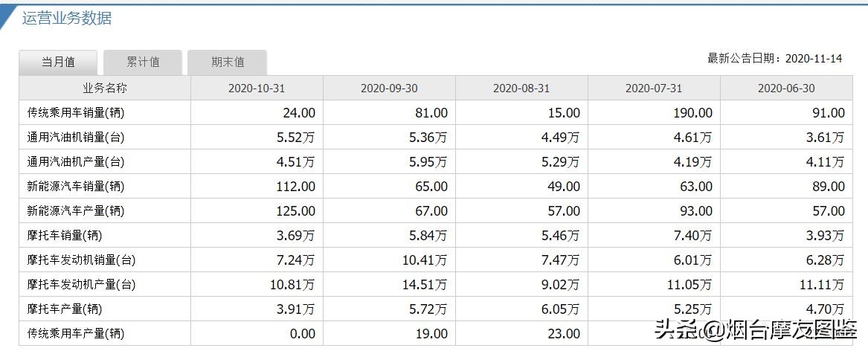Viewport: 868px width, 351px height.
Task: Click the 最新公告日期 2020-11-14 text
Action: (x=774, y=59)
